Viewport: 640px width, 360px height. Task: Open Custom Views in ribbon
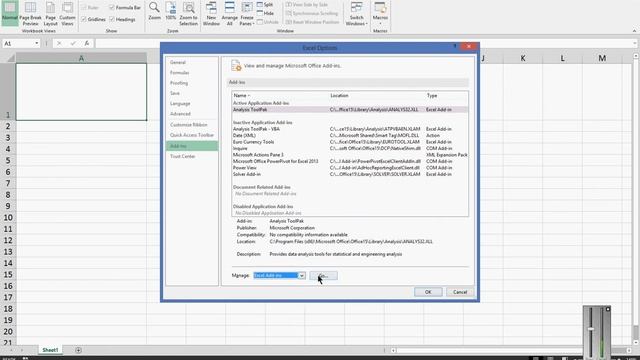pos(67,13)
